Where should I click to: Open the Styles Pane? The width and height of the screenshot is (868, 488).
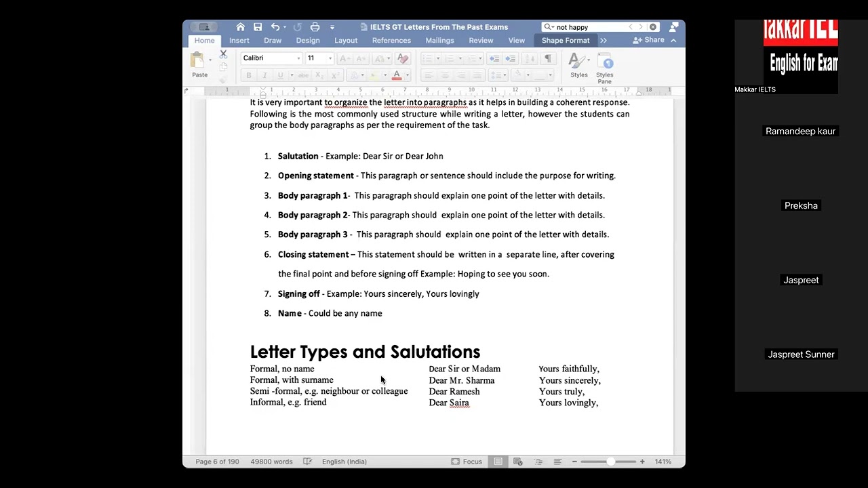pyautogui.click(x=605, y=68)
